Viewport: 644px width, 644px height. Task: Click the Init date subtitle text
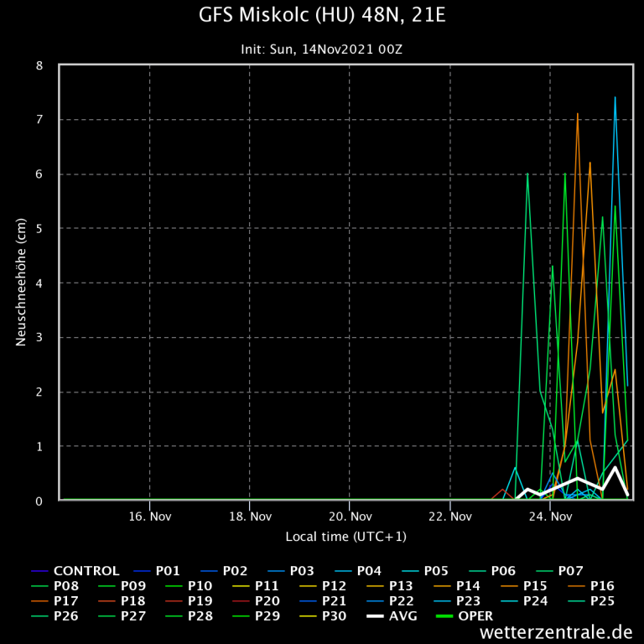(322, 49)
